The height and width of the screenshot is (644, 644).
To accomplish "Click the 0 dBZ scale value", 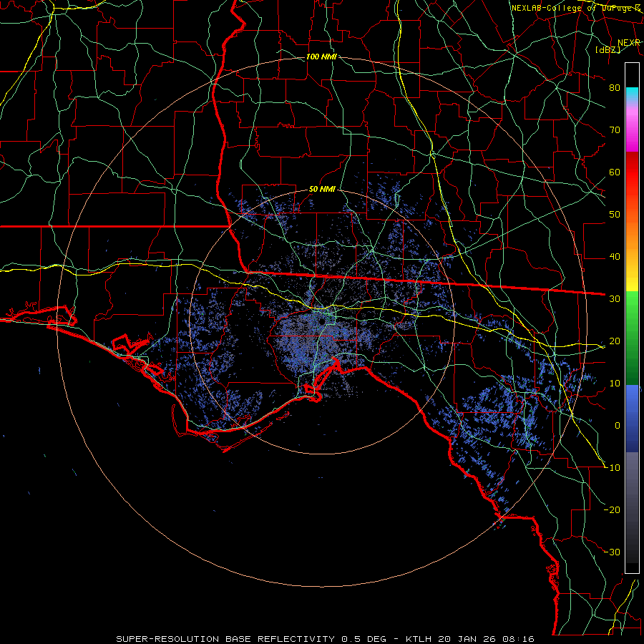I will (618, 426).
